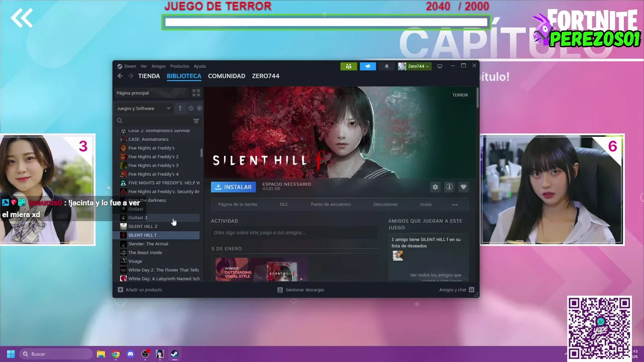644x362 pixels.
Task: Open ZERO744 profile tab
Action: coord(266,76)
